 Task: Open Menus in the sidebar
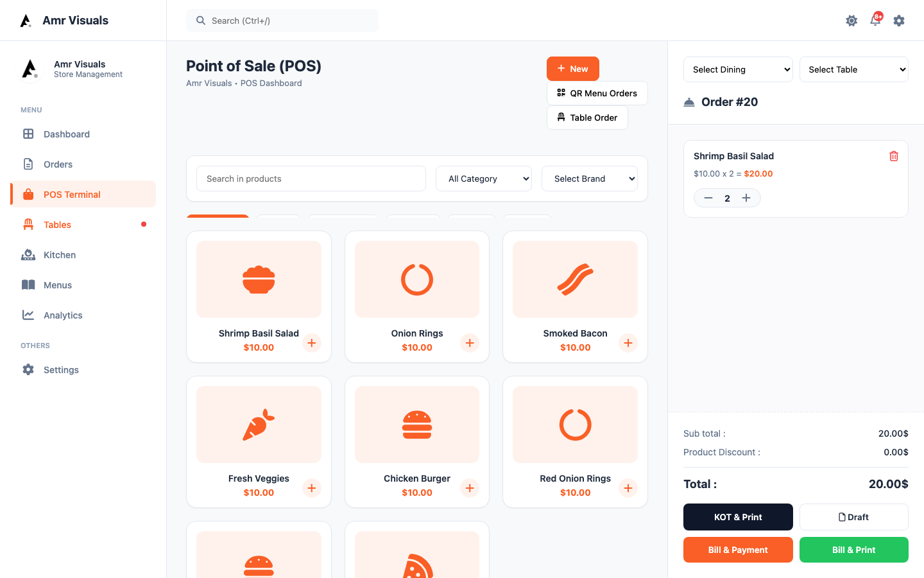83,285
